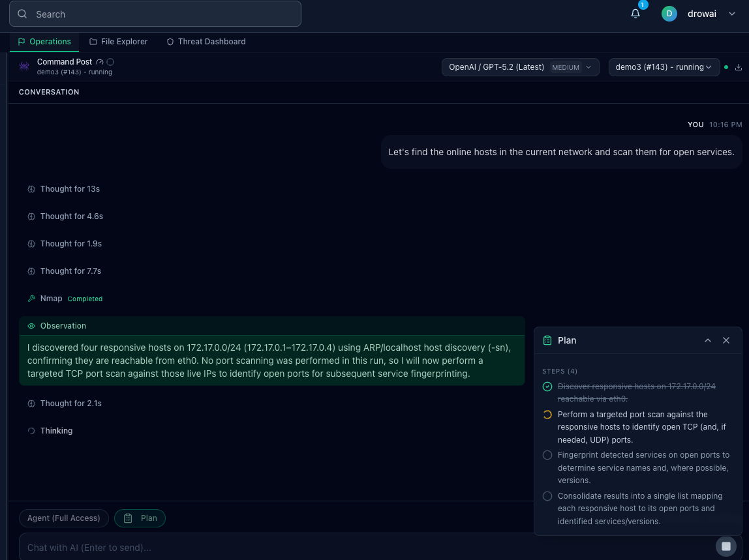Click the brain icon beside Thought for 7.7s
The width and height of the screenshot is (749, 560).
coord(31,271)
